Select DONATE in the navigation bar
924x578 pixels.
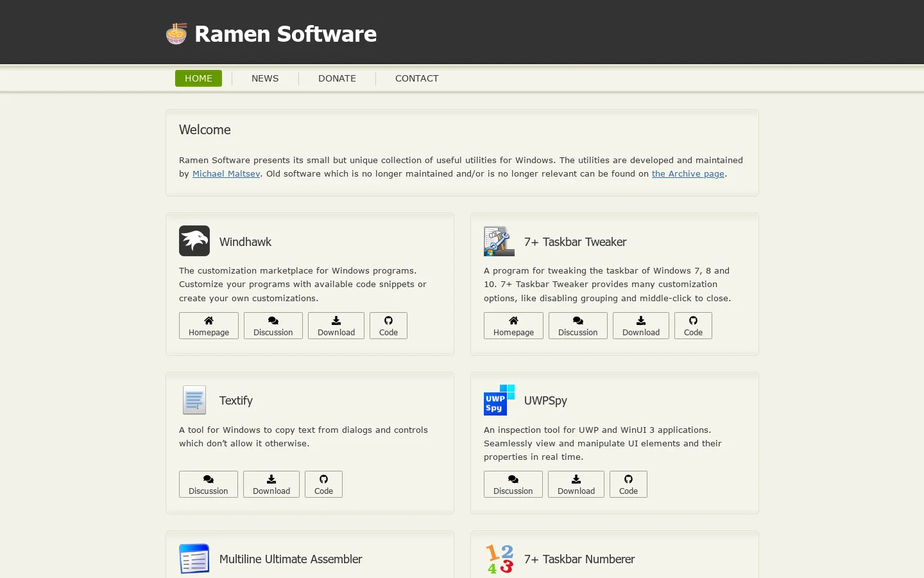[337, 78]
